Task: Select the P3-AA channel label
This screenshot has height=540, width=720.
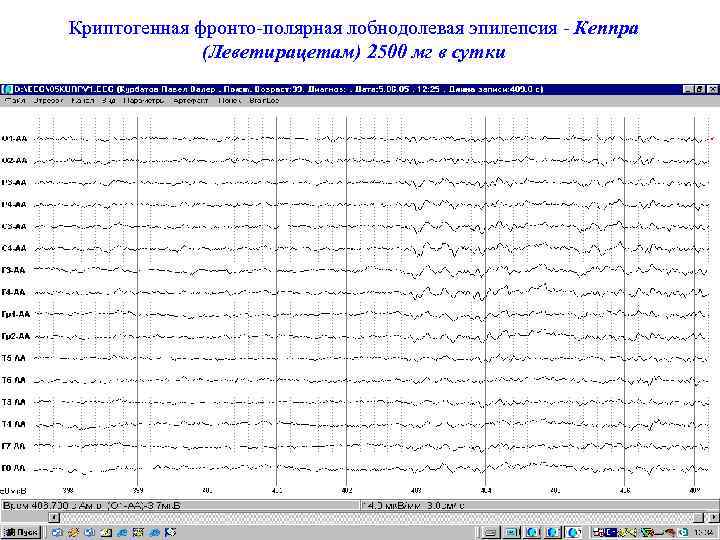Action: pos(15,183)
